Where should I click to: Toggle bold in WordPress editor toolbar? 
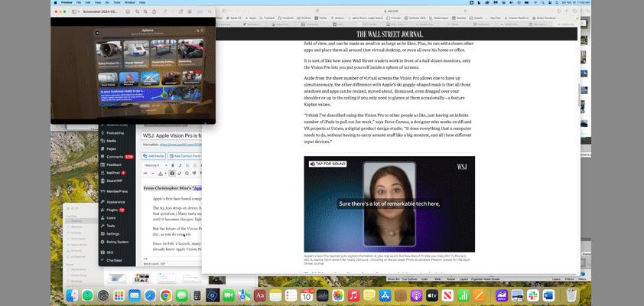pos(173,165)
